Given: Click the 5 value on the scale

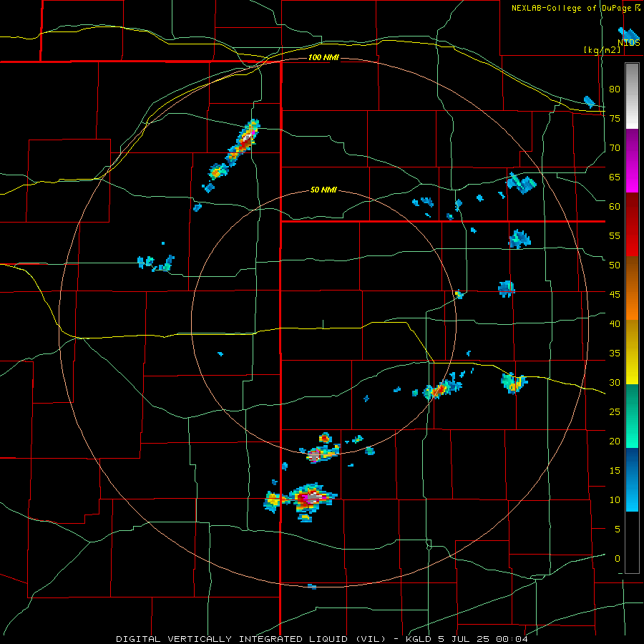Looking at the screenshot, I should pyautogui.click(x=617, y=529).
